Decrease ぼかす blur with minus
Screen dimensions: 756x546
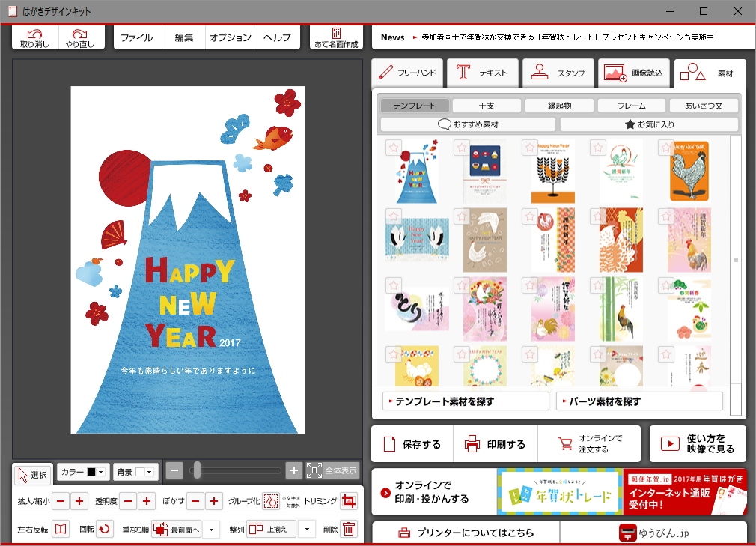[196, 501]
